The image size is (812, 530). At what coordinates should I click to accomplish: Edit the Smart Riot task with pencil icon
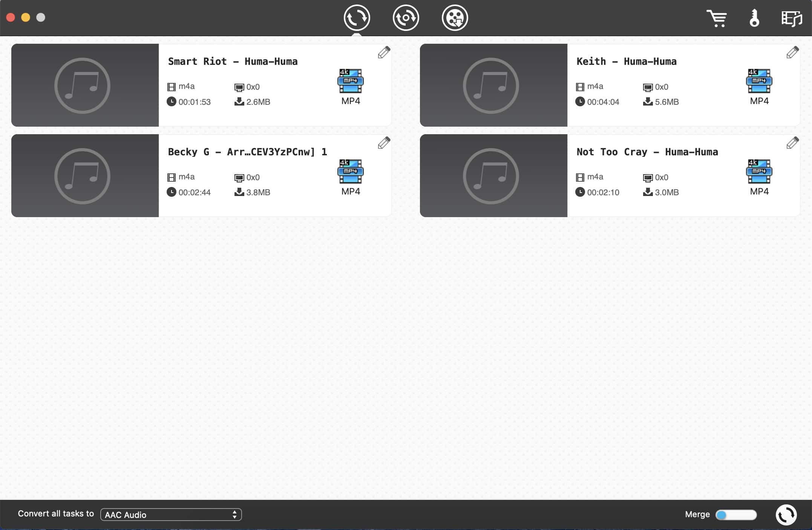(x=384, y=53)
